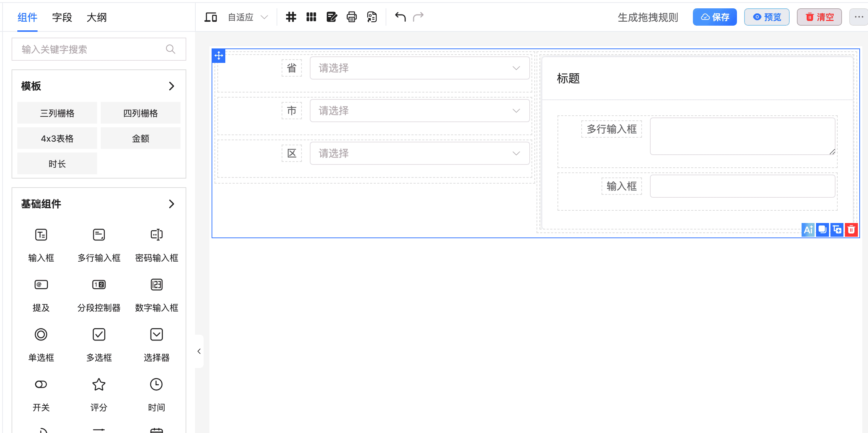The height and width of the screenshot is (433, 868).
Task: Click the 多行输入框 label on canvas
Action: click(612, 129)
